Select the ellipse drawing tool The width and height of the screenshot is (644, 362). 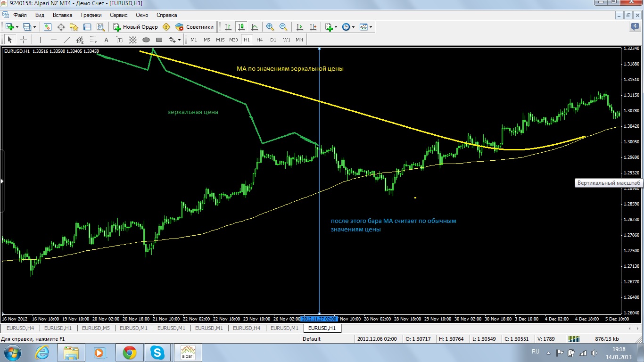coord(146,40)
